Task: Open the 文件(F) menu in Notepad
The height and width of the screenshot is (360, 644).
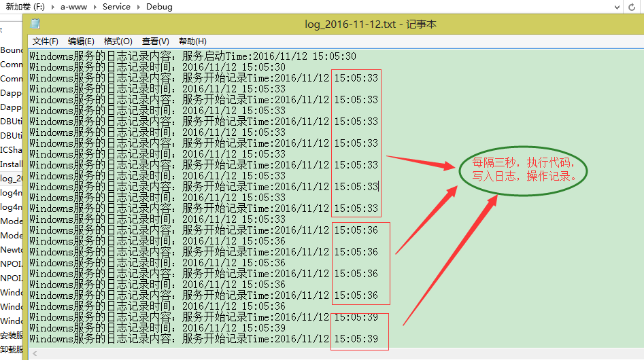Action: point(45,41)
